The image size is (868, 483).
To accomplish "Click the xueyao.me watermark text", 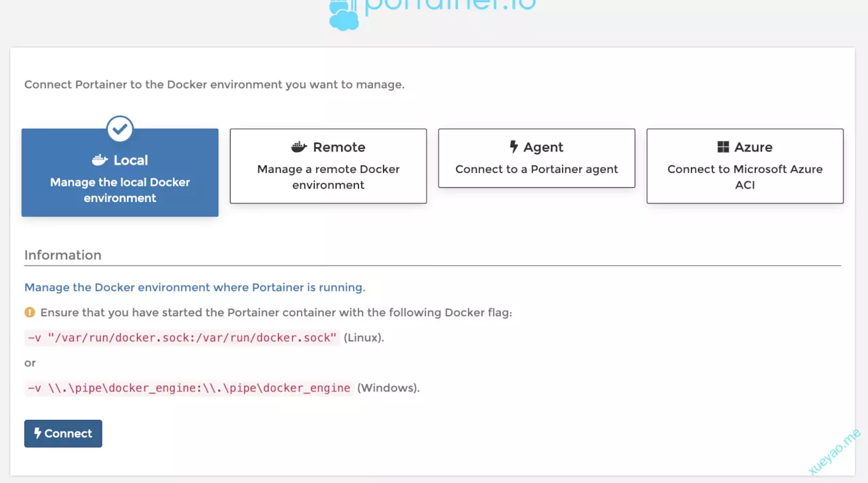I will pyautogui.click(x=835, y=451).
